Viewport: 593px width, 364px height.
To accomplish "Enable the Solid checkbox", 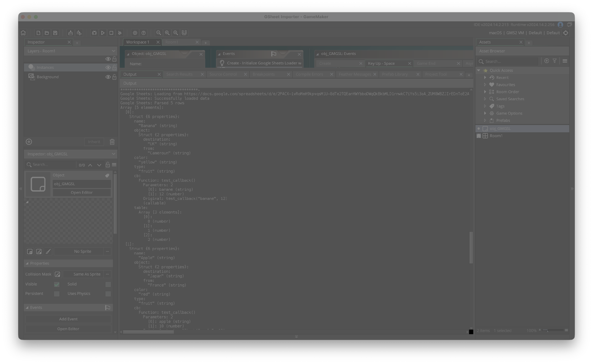I will pyautogui.click(x=108, y=284).
